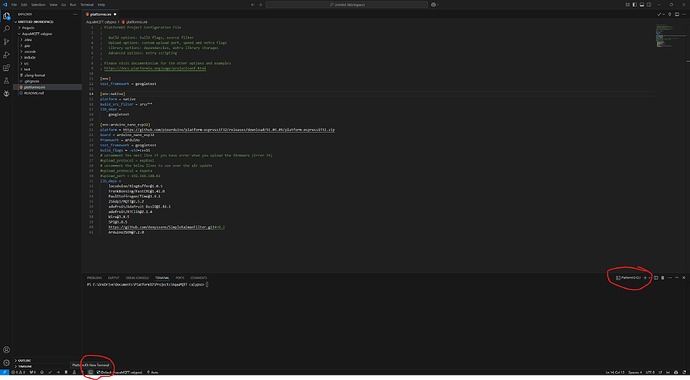This screenshot has width=690, height=380.
Task: Click the trash icon to kill terminal
Action: pyautogui.click(x=663, y=278)
